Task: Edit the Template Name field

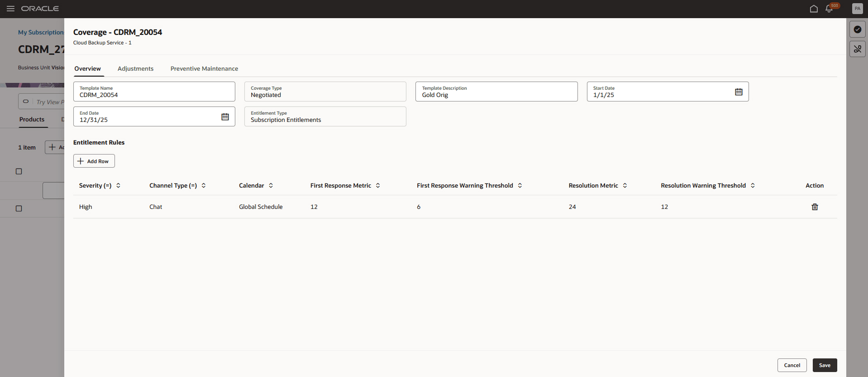Action: 154,92
